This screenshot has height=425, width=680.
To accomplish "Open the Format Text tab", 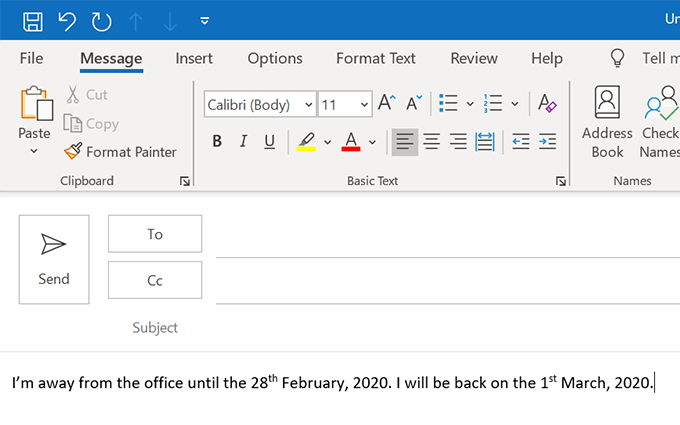I will pos(376,59).
